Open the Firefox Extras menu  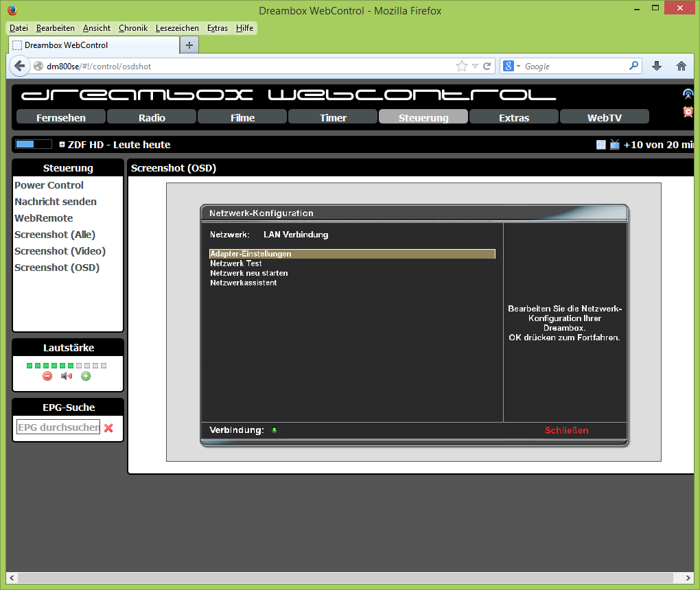click(218, 28)
